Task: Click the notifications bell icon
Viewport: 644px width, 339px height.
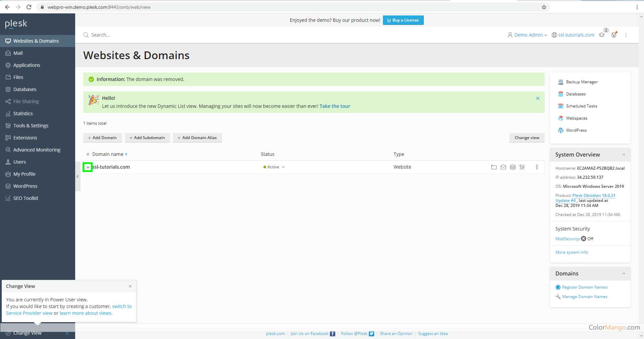Action: pos(601,35)
